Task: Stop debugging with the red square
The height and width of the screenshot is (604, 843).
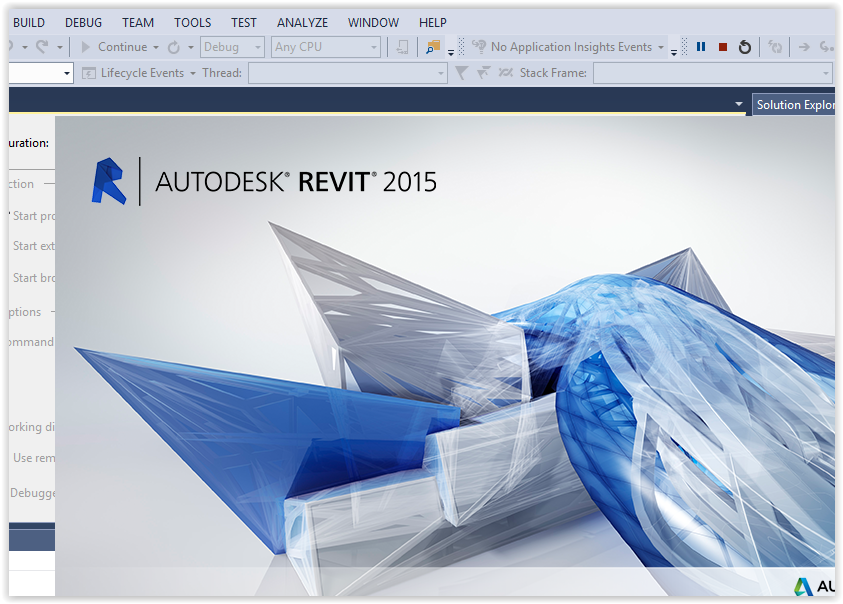Action: (723, 47)
